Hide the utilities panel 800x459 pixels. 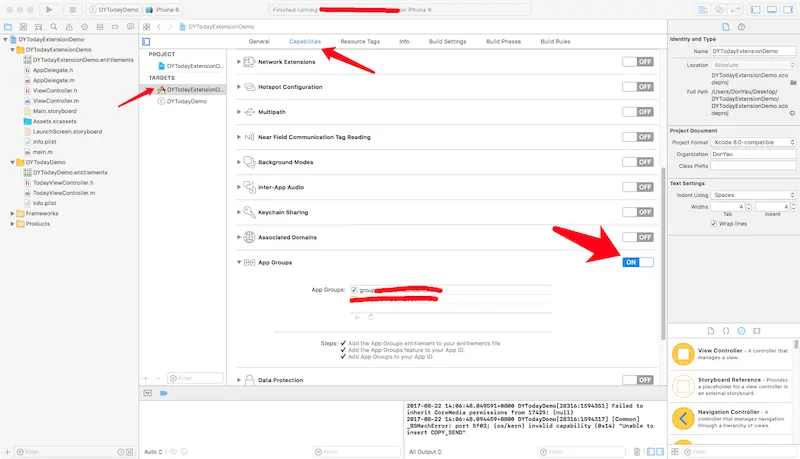(x=788, y=10)
